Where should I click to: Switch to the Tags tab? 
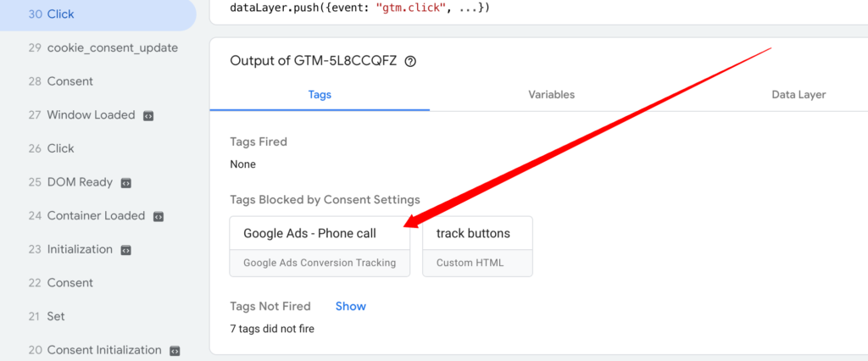tap(320, 95)
